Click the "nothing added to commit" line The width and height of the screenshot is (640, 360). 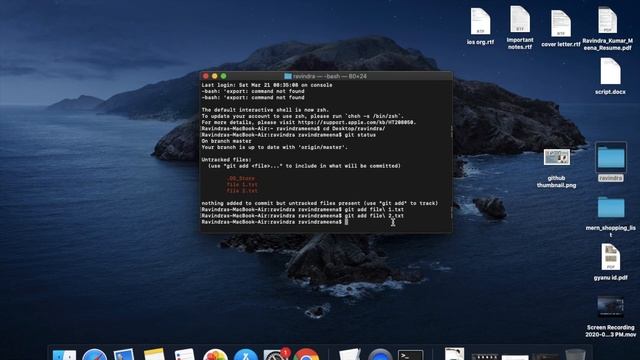click(320, 203)
